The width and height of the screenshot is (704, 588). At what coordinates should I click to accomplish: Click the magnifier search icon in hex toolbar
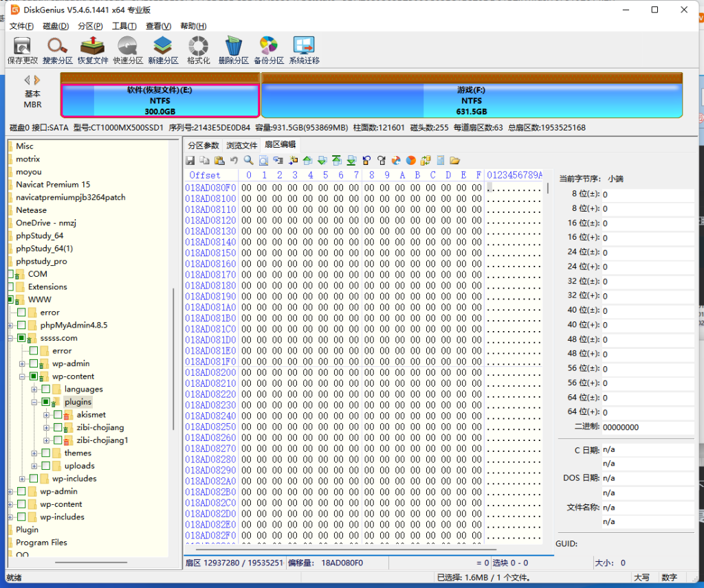(x=248, y=161)
